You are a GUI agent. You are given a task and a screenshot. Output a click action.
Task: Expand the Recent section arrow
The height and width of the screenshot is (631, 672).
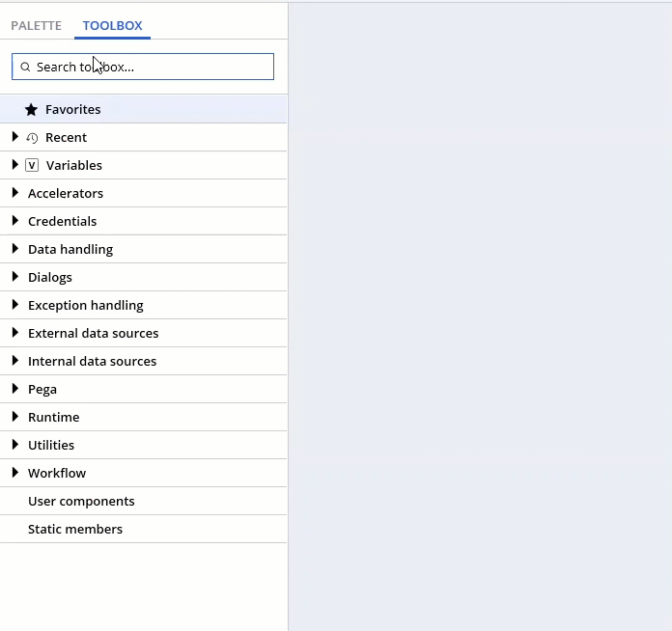point(15,137)
